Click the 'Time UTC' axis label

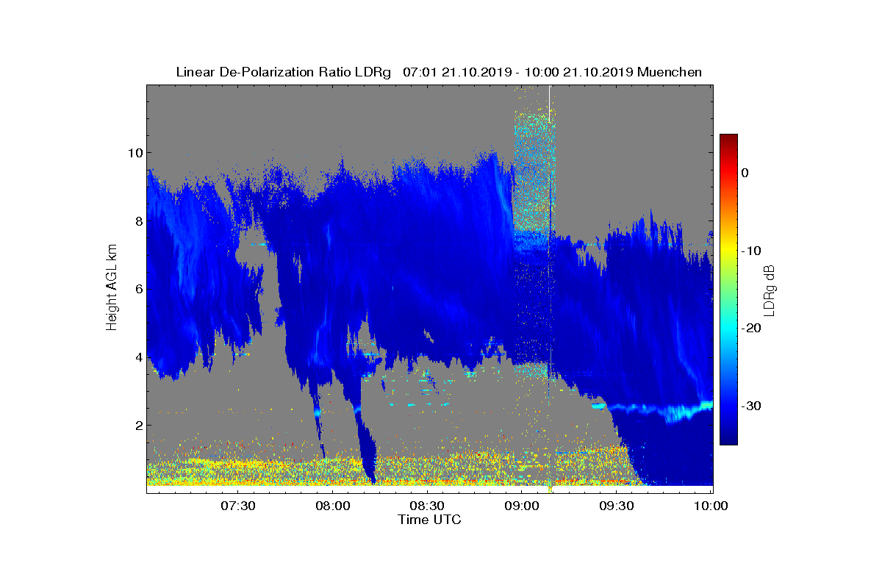click(430, 520)
